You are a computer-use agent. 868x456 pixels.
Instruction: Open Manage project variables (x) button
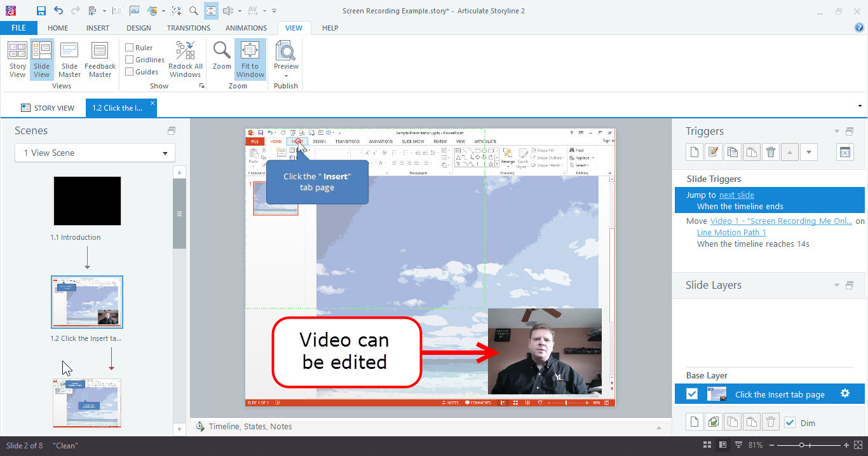coord(845,152)
